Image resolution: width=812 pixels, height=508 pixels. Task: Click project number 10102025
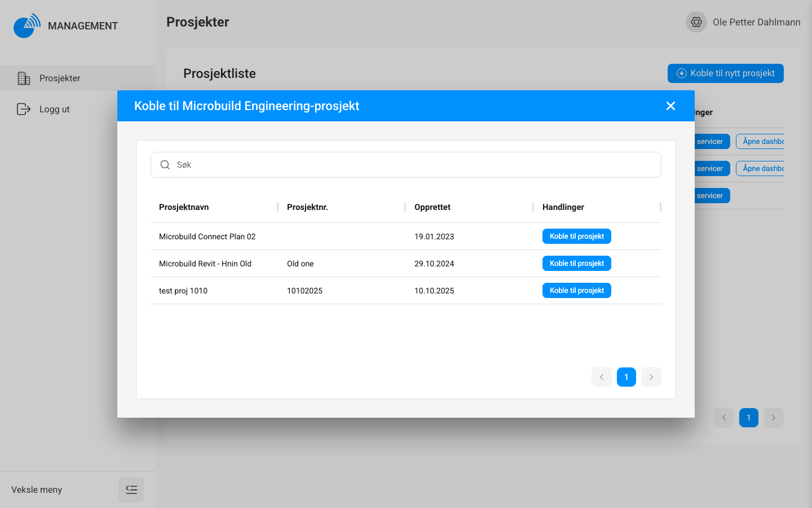click(x=304, y=291)
